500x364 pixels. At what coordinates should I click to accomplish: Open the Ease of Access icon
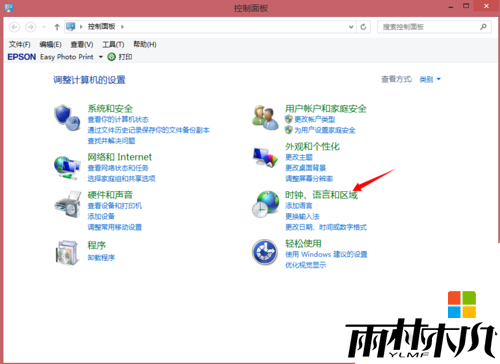265,252
